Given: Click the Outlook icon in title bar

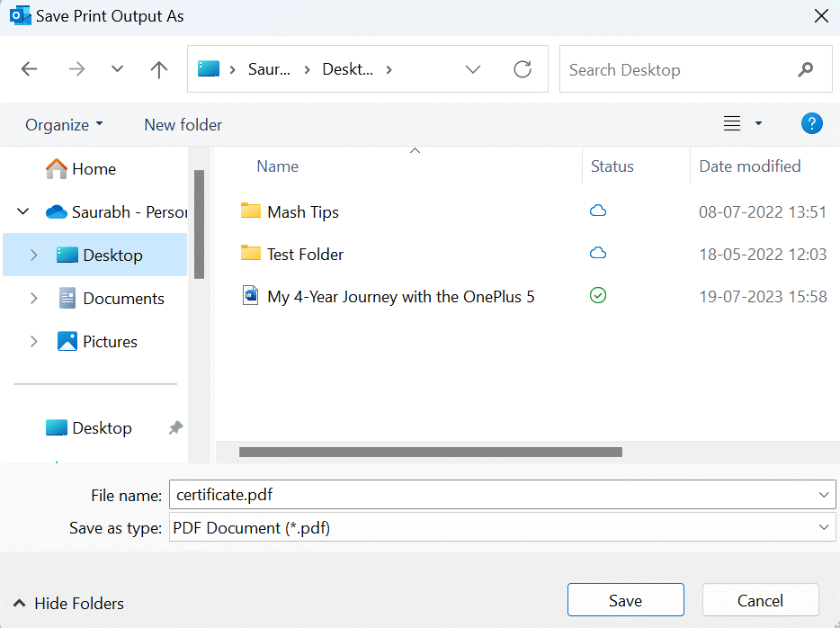Looking at the screenshot, I should [21, 15].
